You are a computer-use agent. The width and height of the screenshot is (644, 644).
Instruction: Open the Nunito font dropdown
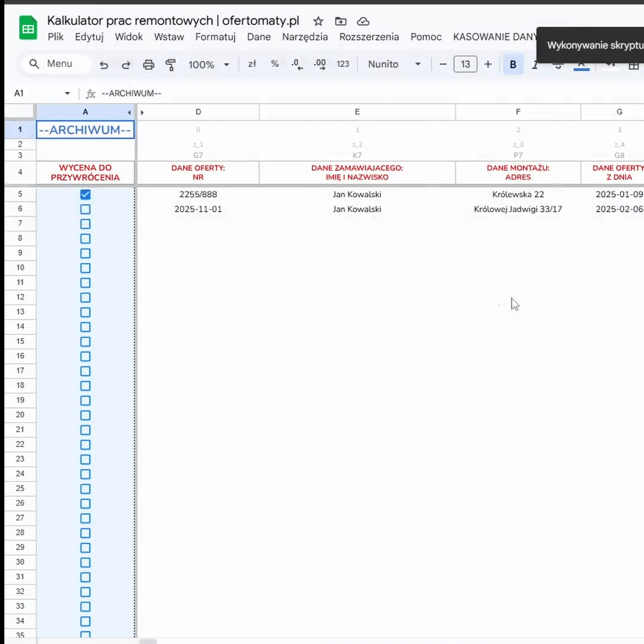(x=394, y=64)
